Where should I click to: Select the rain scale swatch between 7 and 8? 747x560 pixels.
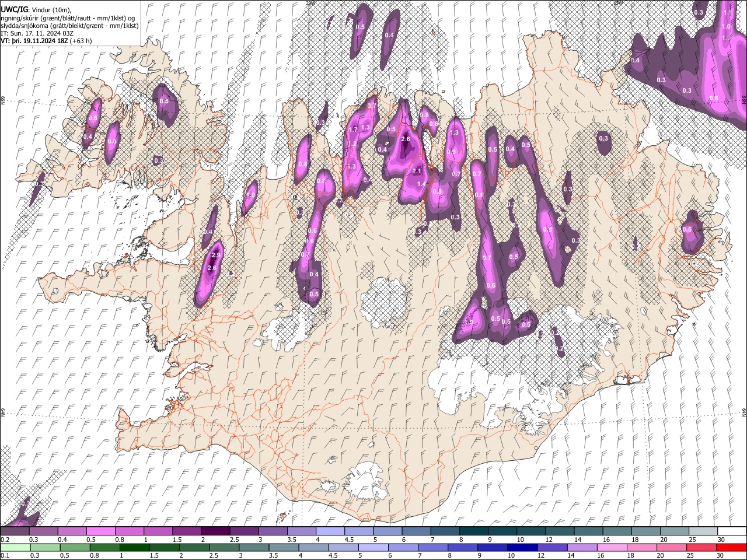coord(432,548)
